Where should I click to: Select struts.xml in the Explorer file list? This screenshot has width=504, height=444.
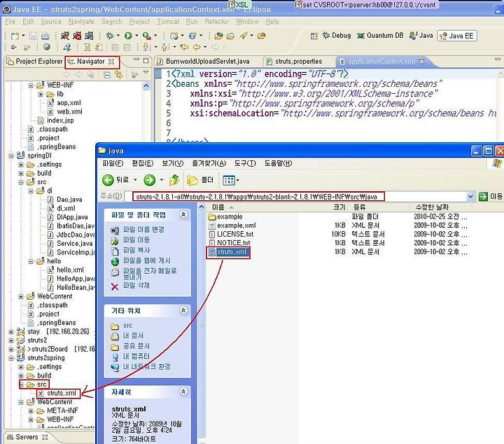pyautogui.click(x=232, y=252)
